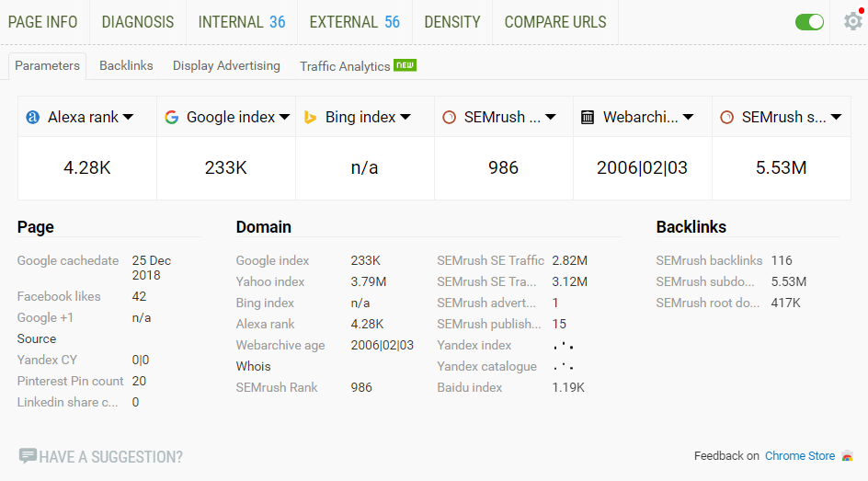Expand the Bing index dropdown arrow
The width and height of the screenshot is (868, 481).
click(405, 117)
